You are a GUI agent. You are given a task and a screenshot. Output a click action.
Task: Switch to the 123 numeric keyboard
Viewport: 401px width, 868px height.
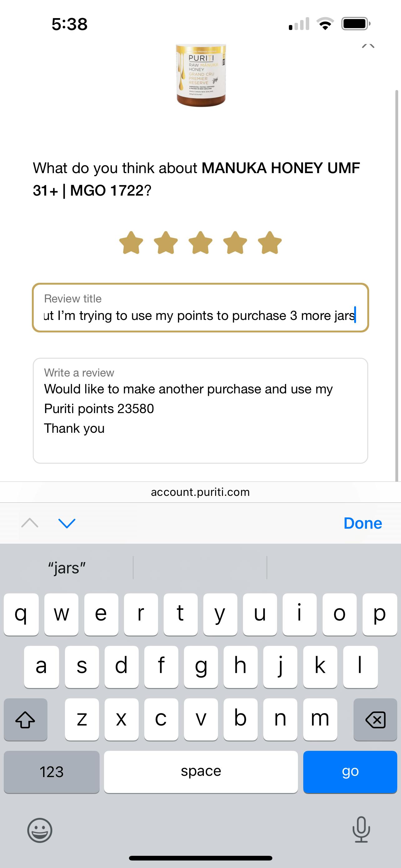(52, 772)
